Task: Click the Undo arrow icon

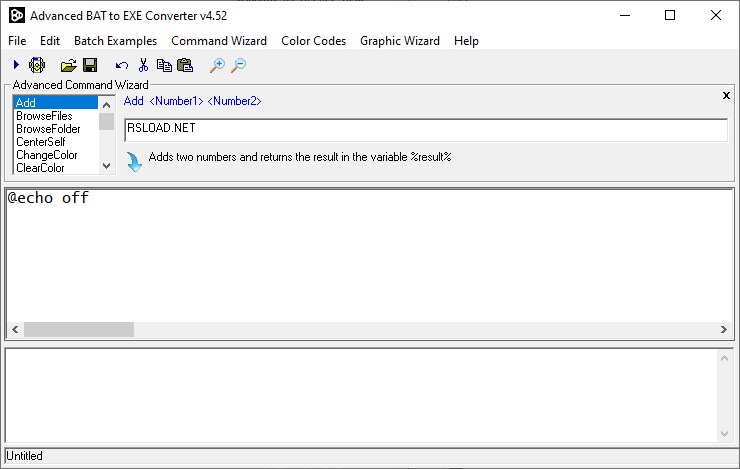Action: point(121,65)
